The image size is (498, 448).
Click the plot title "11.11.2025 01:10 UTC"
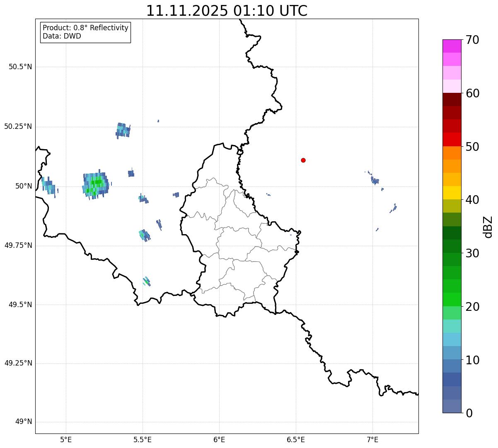[x=227, y=11]
